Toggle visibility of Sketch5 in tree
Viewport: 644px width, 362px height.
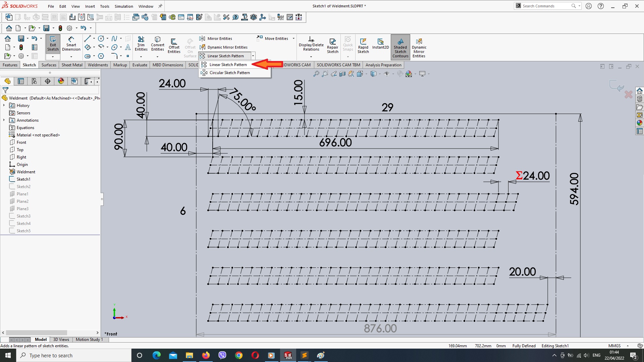(x=12, y=230)
